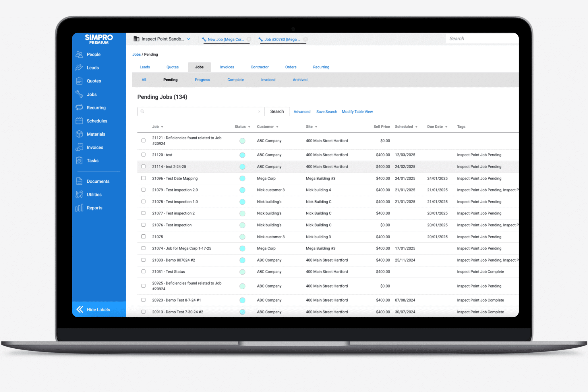Open the Schedules calendar icon
This screenshot has width=588, height=392.
pos(79,121)
